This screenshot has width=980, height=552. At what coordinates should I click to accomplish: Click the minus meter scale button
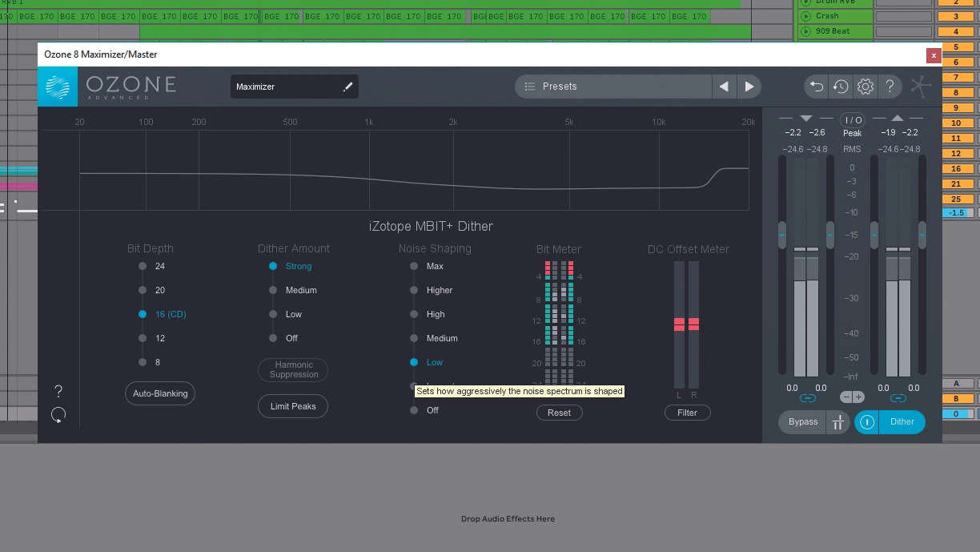pos(845,397)
